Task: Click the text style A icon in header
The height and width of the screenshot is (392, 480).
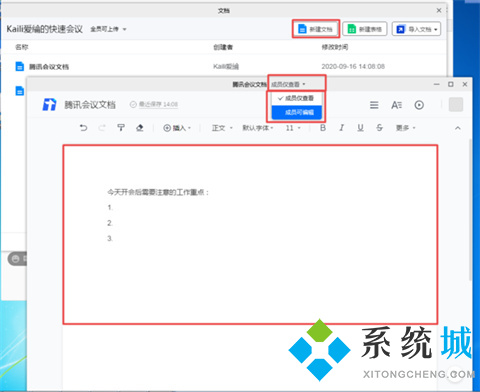Action: [x=396, y=105]
